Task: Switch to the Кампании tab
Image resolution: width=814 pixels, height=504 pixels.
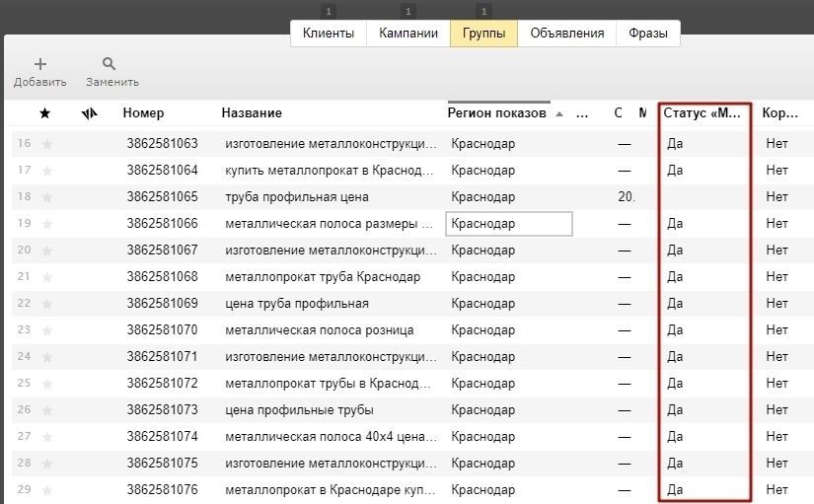Action: pyautogui.click(x=408, y=34)
